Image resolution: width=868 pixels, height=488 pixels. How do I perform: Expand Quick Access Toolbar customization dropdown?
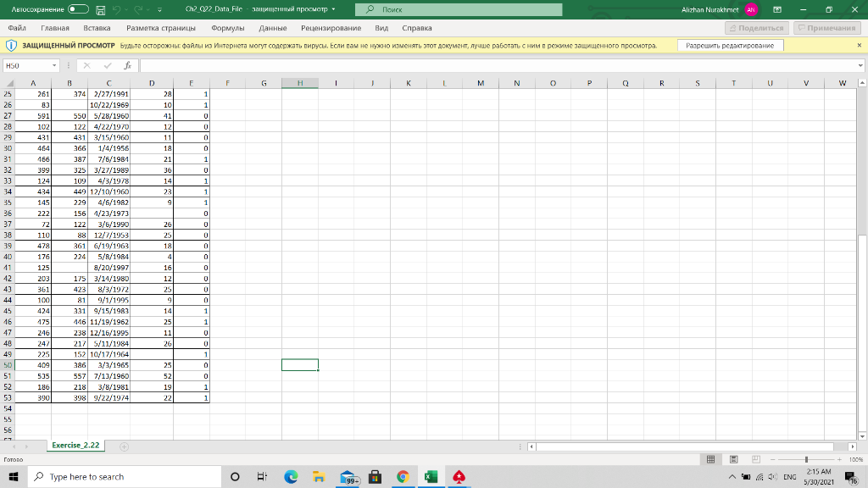[158, 10]
